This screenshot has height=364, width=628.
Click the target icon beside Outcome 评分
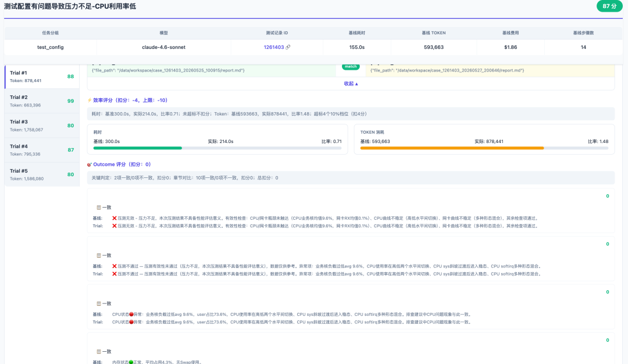tap(90, 165)
